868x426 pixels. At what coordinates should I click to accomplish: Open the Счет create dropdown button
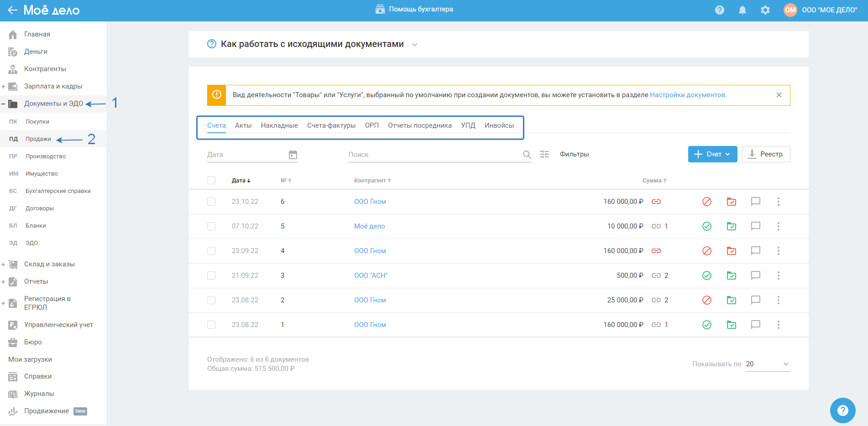(712, 154)
